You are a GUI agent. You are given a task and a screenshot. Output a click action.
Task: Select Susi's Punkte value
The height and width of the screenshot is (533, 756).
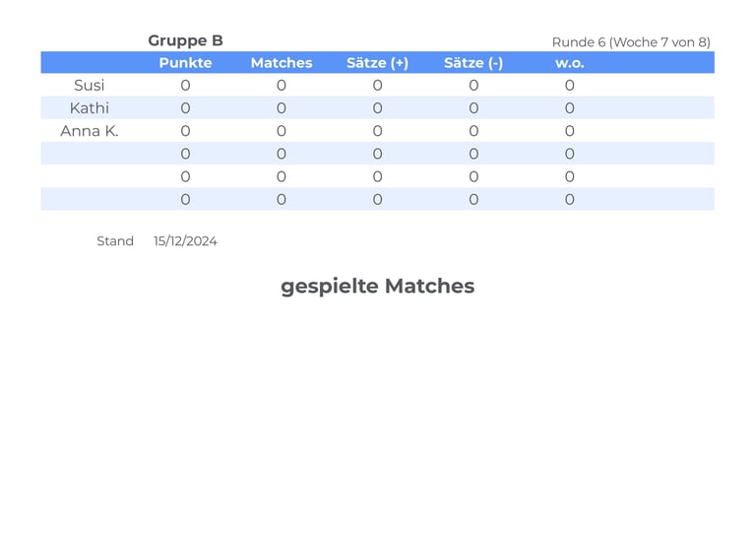(x=185, y=86)
